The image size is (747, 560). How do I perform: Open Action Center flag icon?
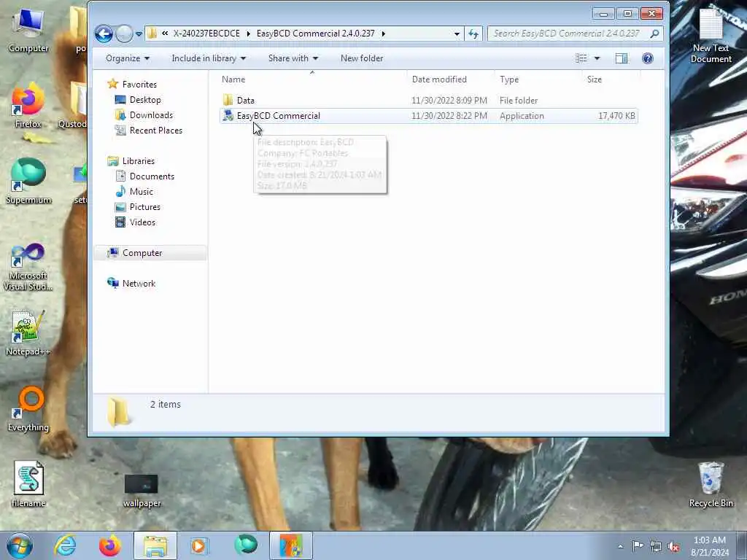pos(638,546)
